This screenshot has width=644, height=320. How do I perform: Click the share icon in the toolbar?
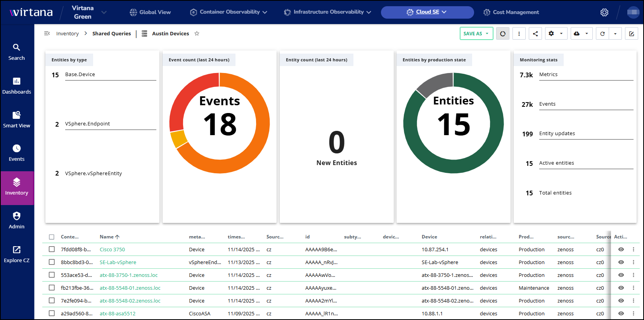[x=535, y=34]
